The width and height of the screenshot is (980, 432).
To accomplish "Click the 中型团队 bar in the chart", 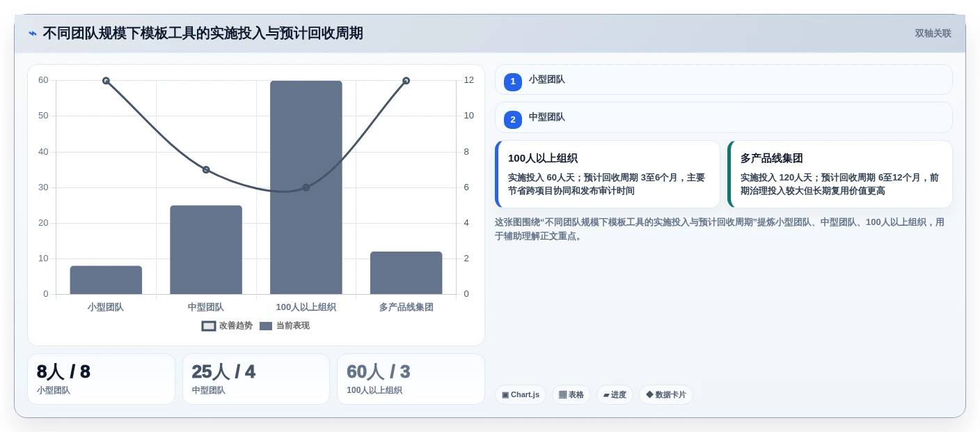I will click(x=206, y=249).
